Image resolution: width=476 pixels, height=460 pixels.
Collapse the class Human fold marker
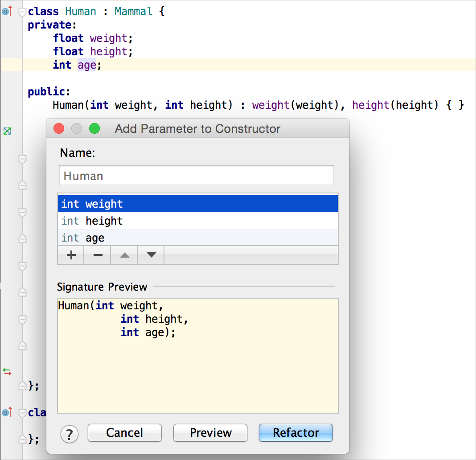[22, 12]
